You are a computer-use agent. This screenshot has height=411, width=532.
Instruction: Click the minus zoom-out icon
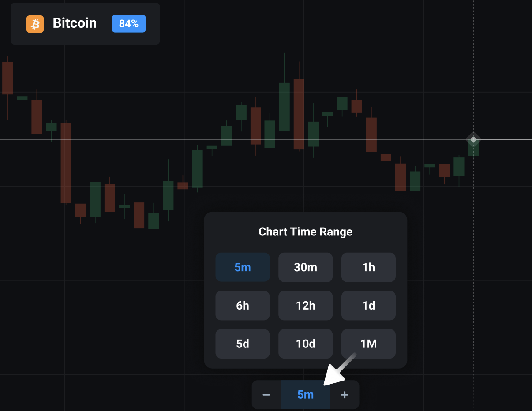pos(266,395)
